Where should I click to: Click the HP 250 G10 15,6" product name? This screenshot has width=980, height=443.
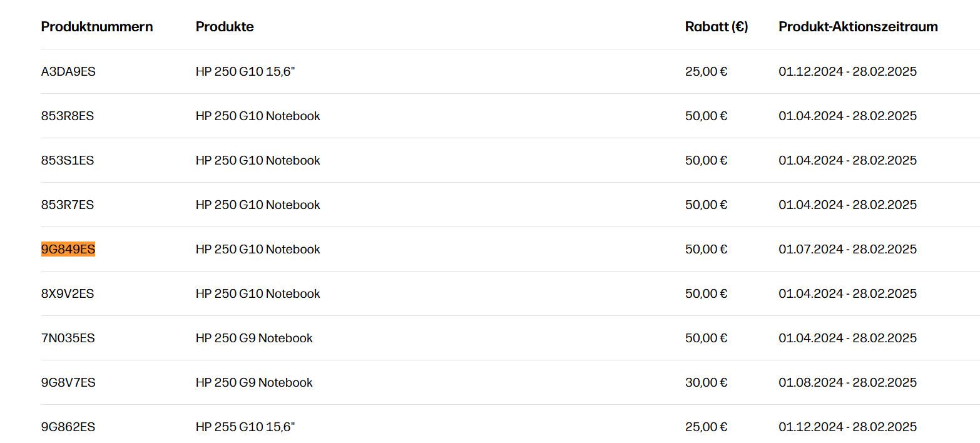pyautogui.click(x=245, y=72)
